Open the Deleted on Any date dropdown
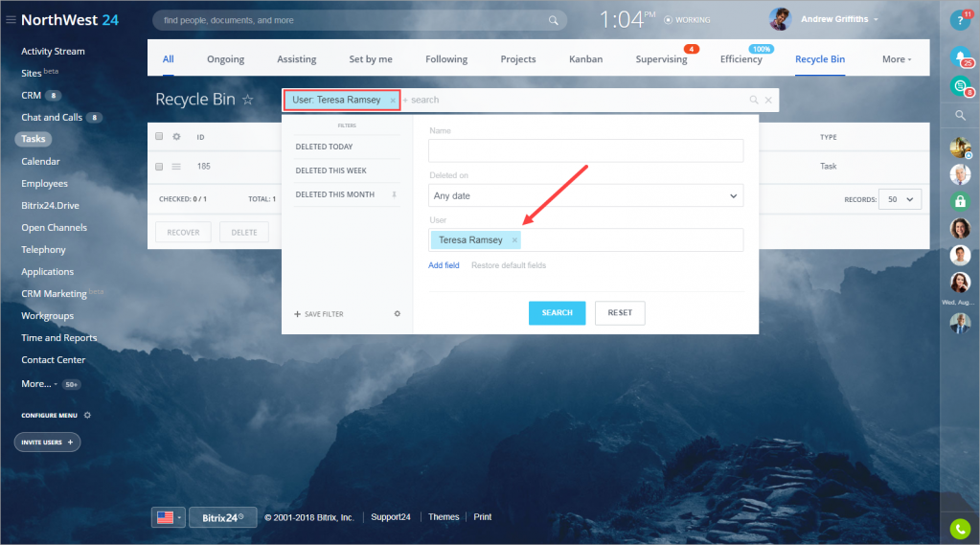The width and height of the screenshot is (980, 545). (x=585, y=195)
